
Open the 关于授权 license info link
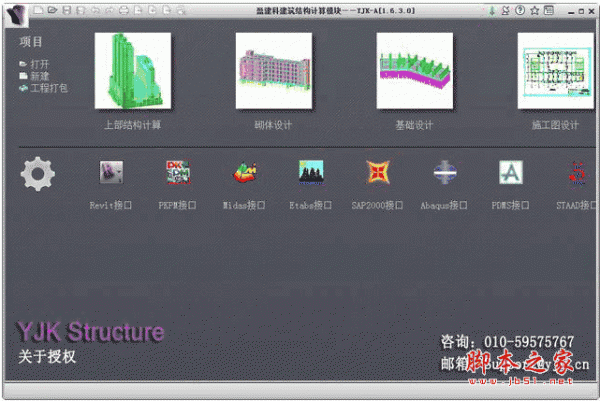(x=47, y=357)
